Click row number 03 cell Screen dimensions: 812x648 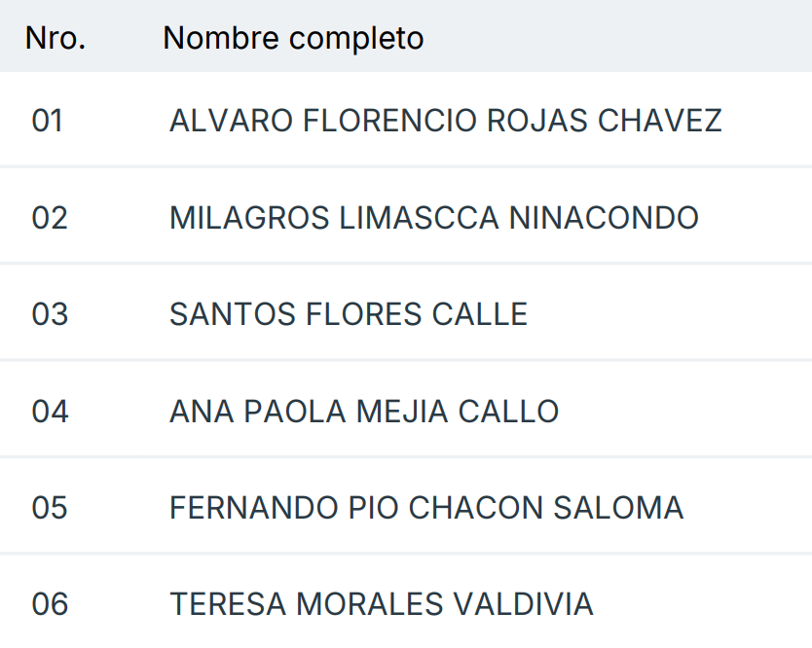[50, 314]
